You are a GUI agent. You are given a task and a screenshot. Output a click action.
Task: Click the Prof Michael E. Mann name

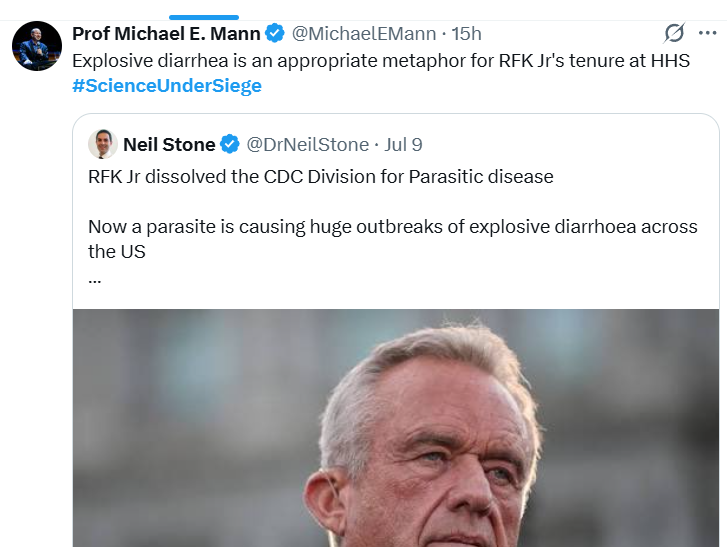[166, 33]
